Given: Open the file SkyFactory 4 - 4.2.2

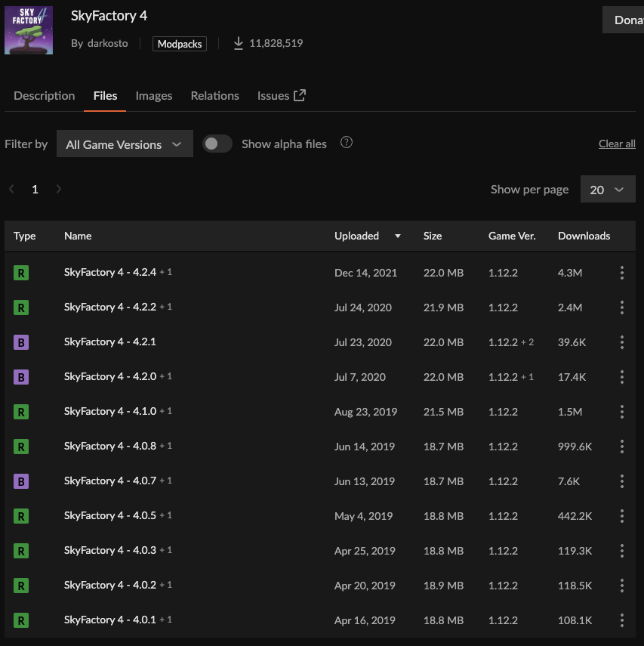Looking at the screenshot, I should click(x=110, y=307).
